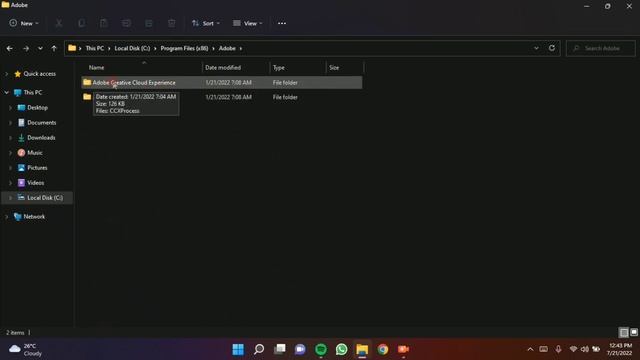The height and width of the screenshot is (360, 640).
Task: Select This PC in address breadcrumb
Action: tap(95, 48)
